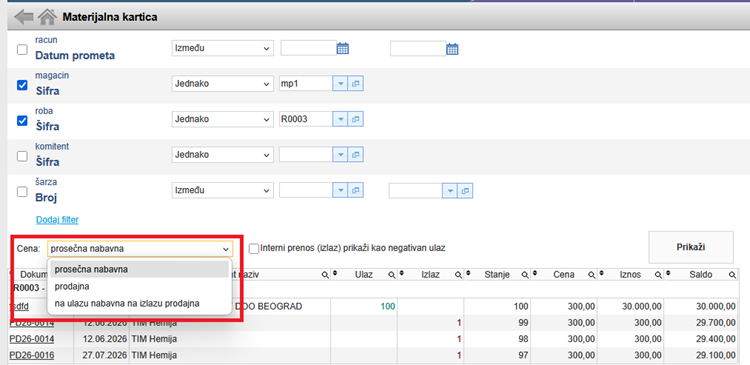The width and height of the screenshot is (750, 365).
Task: Open lookup window icon beside mp1 field
Action: tap(355, 84)
